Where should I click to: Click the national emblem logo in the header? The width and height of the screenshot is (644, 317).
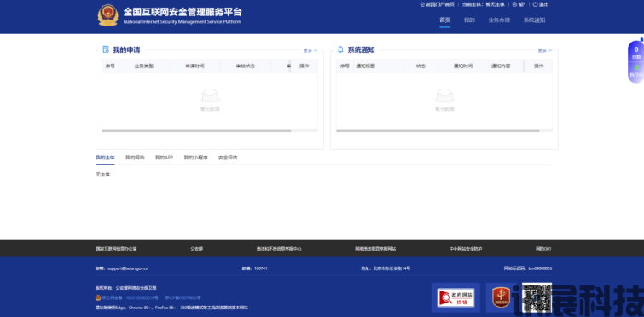(x=107, y=15)
